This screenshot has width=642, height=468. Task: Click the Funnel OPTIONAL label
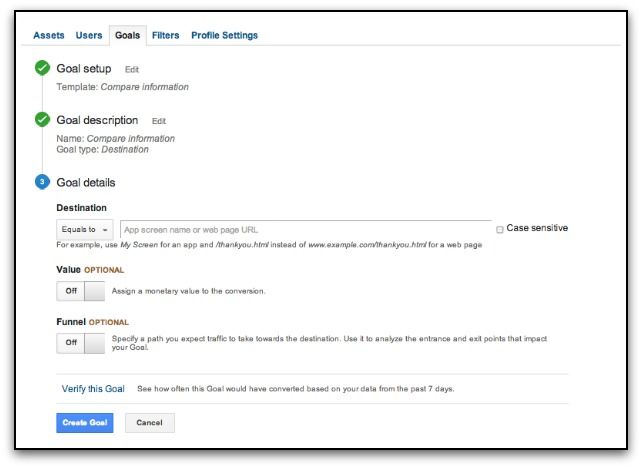click(93, 322)
